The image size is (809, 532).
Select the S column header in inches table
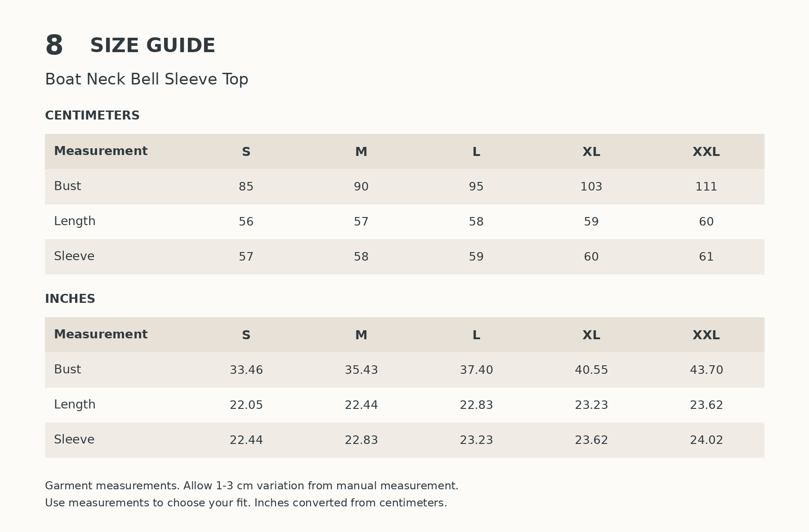click(246, 335)
